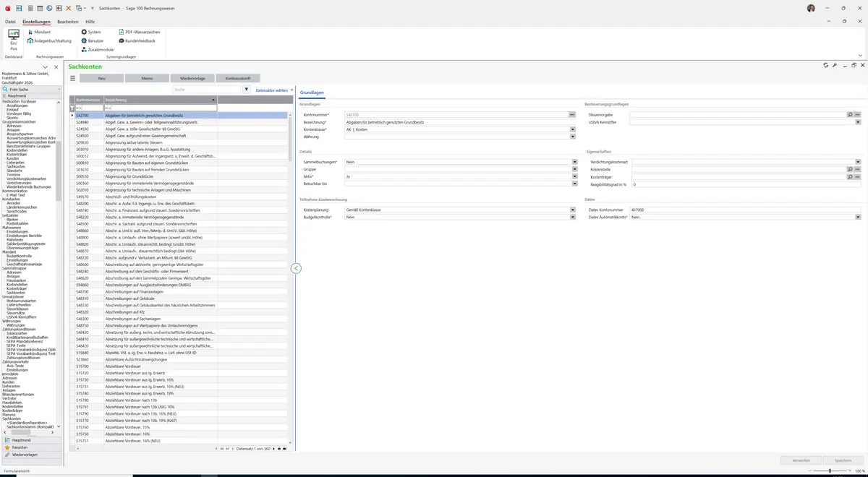Click the red X icon in quick access toolbar
This screenshot has height=477, width=868.
(68, 7)
